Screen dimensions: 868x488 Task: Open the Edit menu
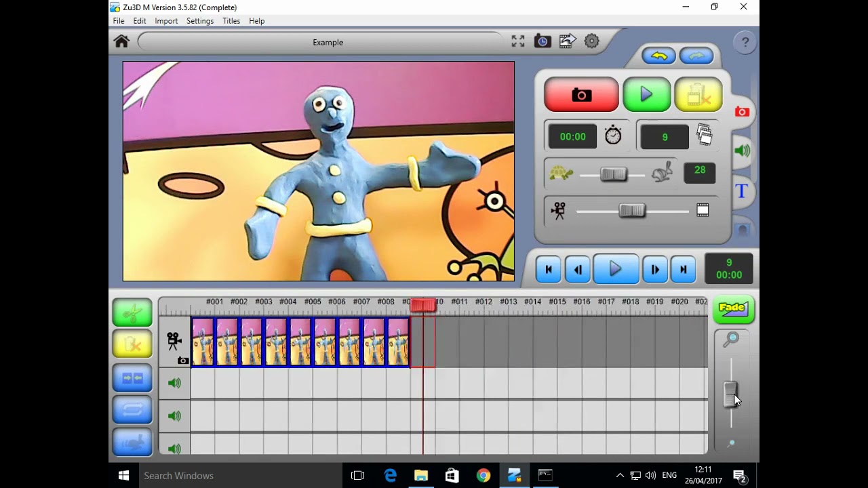pyautogui.click(x=140, y=21)
